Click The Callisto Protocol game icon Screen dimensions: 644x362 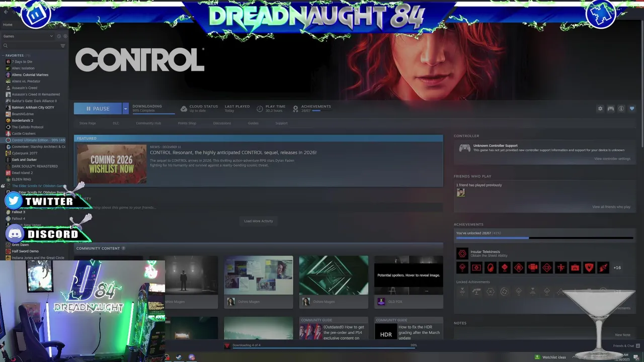(x=8, y=127)
